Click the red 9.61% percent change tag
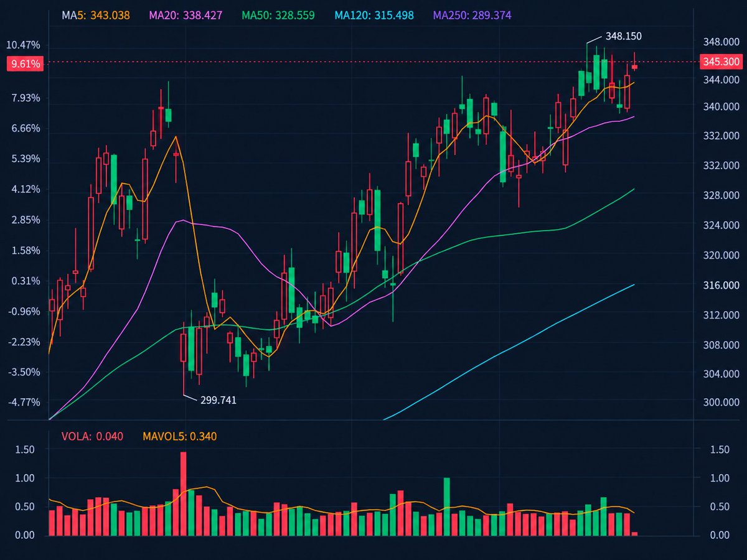The width and height of the screenshot is (747, 560). click(x=24, y=63)
